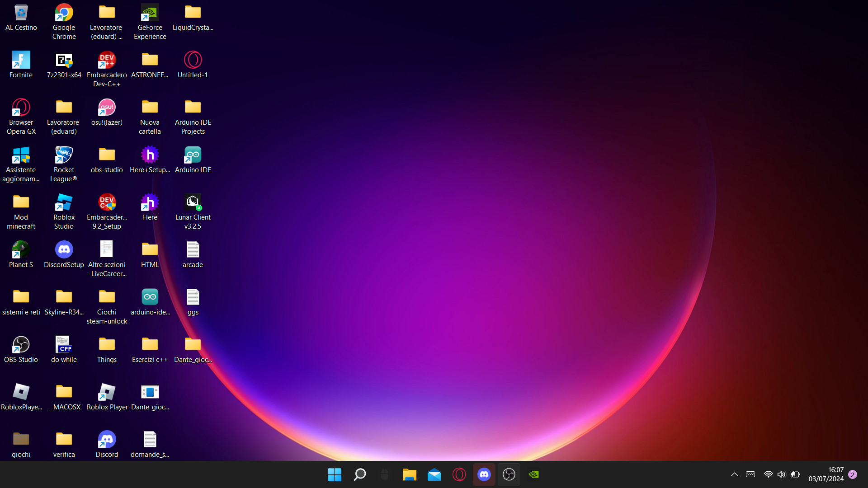Image resolution: width=868 pixels, height=488 pixels.
Task: Click the taskbar search magnifier
Action: coord(360,474)
